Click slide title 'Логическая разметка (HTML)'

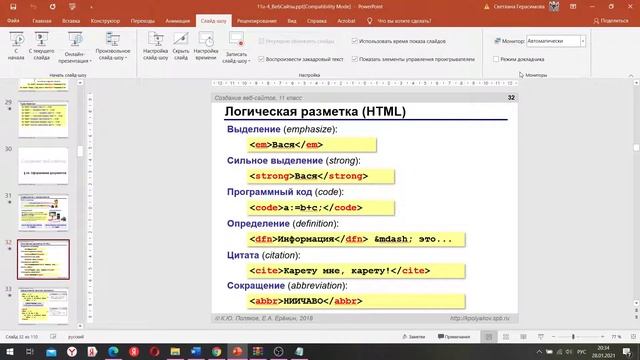click(x=315, y=111)
